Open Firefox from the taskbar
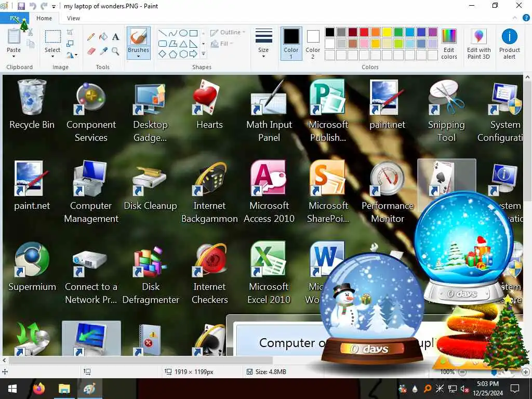 pyautogui.click(x=39, y=389)
